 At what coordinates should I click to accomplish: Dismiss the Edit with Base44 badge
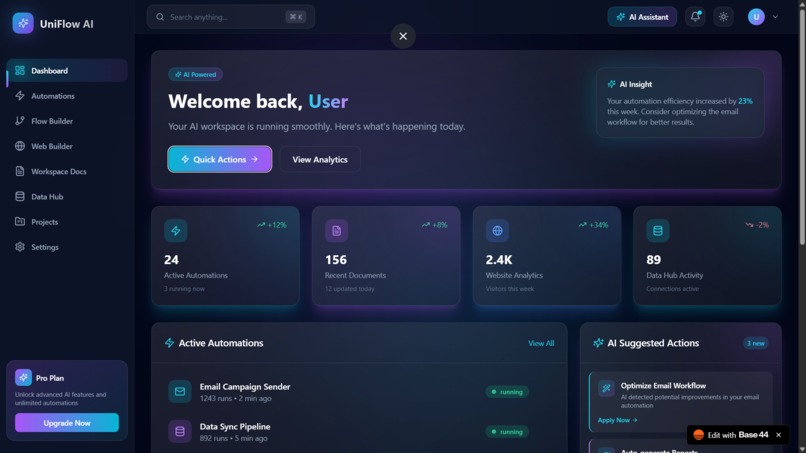click(778, 435)
